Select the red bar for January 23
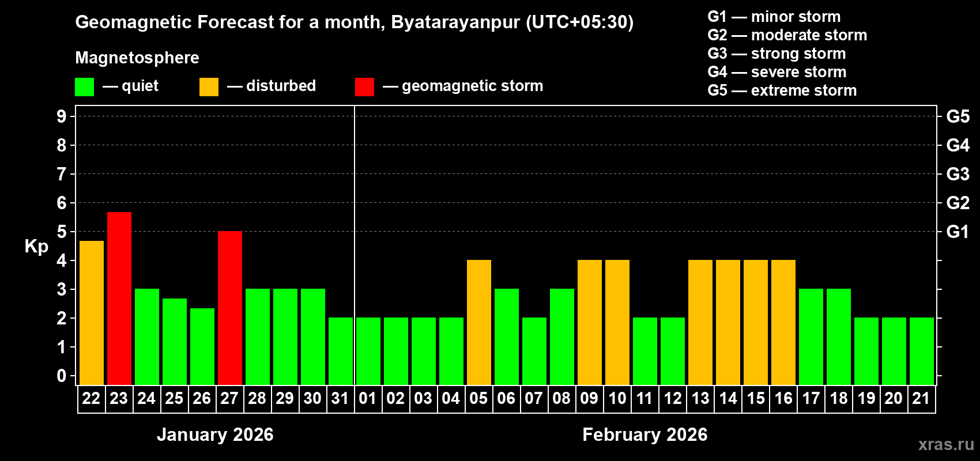This screenshot has width=980, height=461. [119, 298]
